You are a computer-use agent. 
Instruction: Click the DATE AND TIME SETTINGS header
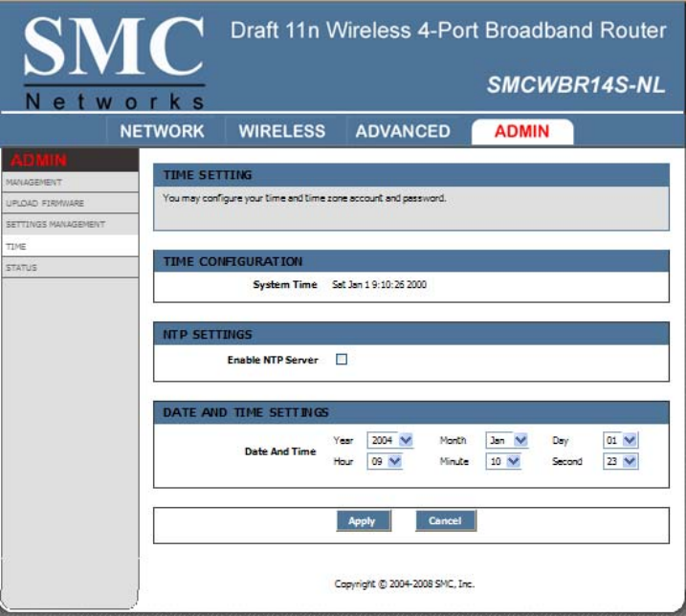[x=411, y=412]
